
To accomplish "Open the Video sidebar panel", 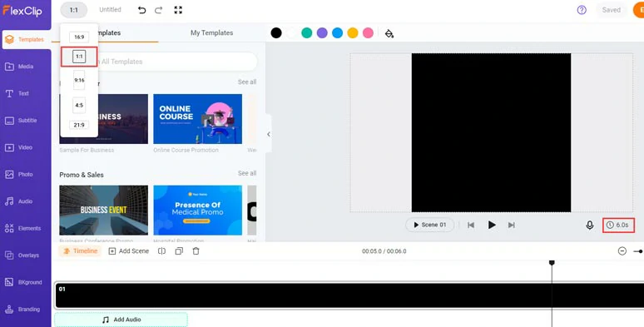I will (x=18, y=147).
